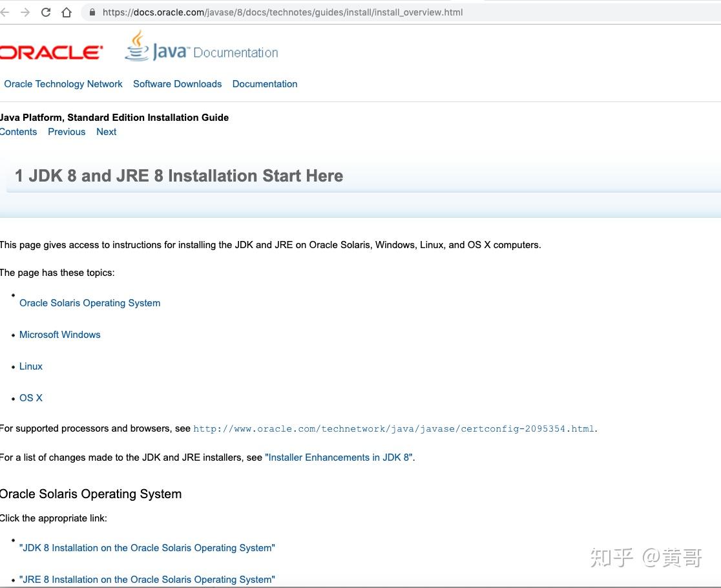Jump to the Linux topic

[31, 366]
